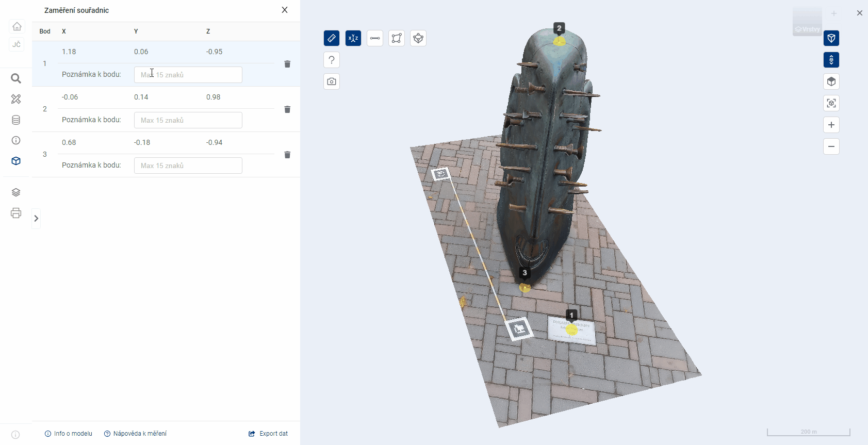The height and width of the screenshot is (445, 868).
Task: Click Export dat button
Action: [268, 434]
